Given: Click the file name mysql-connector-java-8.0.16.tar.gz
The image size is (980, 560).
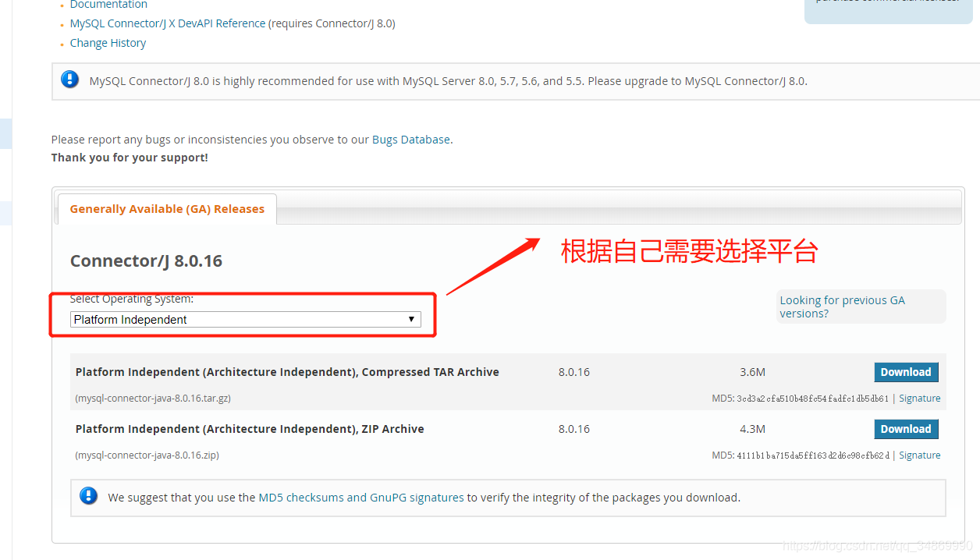Looking at the screenshot, I should tap(153, 398).
